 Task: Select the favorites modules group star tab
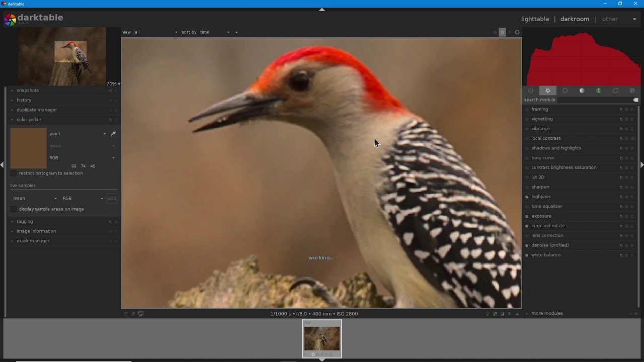click(x=548, y=90)
